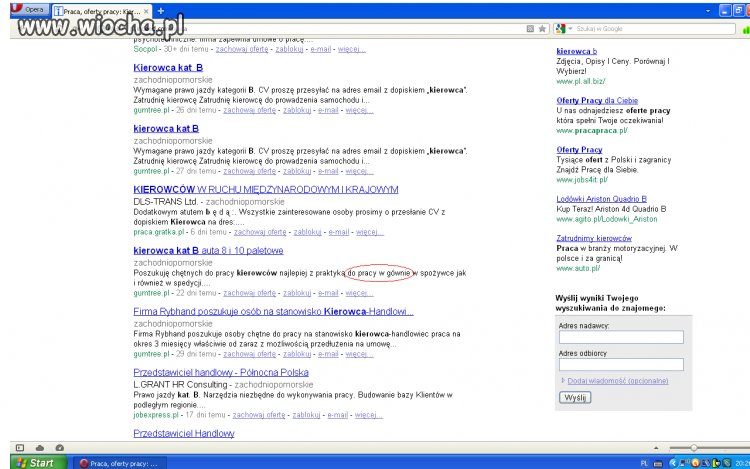Bookmark this page with the star icon
This screenshot has width=750, height=469.
542,29
